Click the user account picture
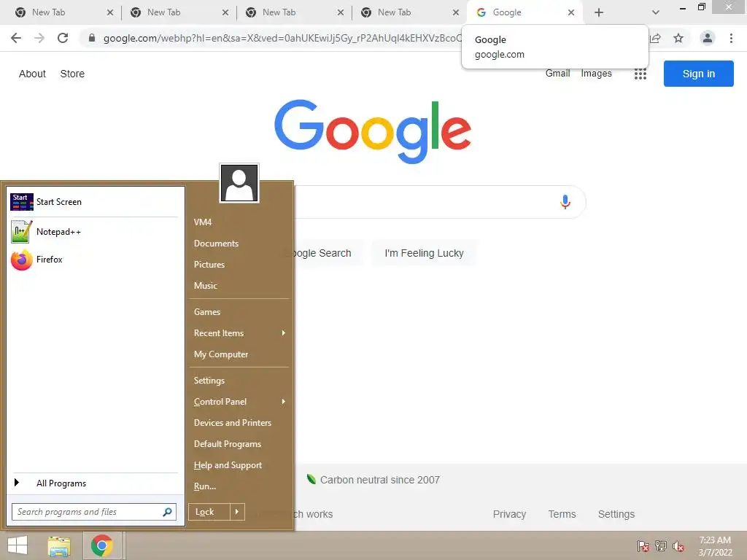This screenshot has width=747, height=560. pos(239,183)
